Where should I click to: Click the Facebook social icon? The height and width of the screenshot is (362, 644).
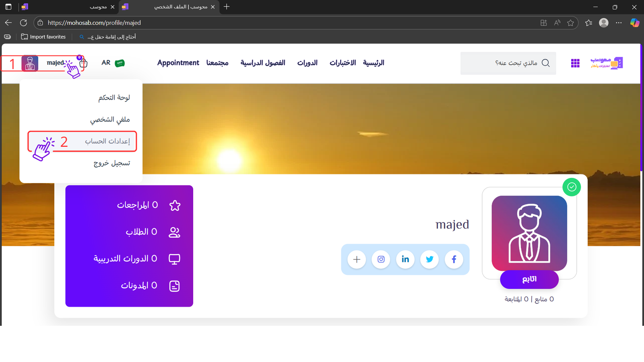454,259
